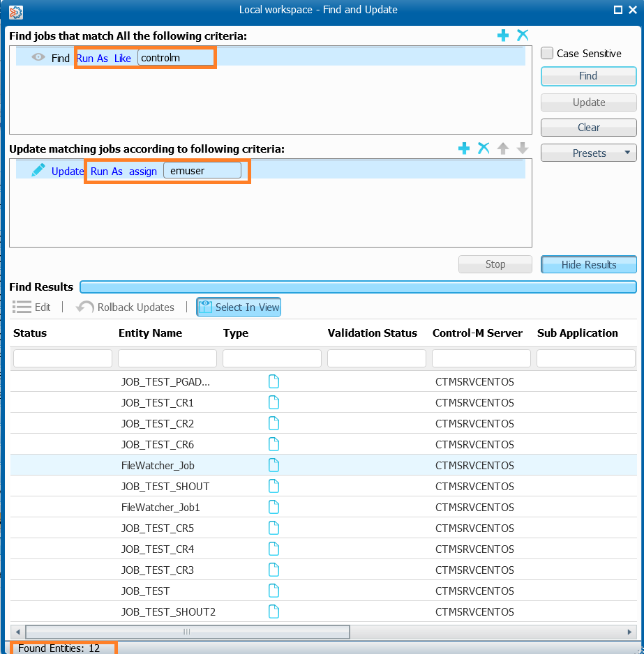Click the Find Results progress bar
Image resolution: width=644 pixels, height=654 pixels.
[358, 287]
